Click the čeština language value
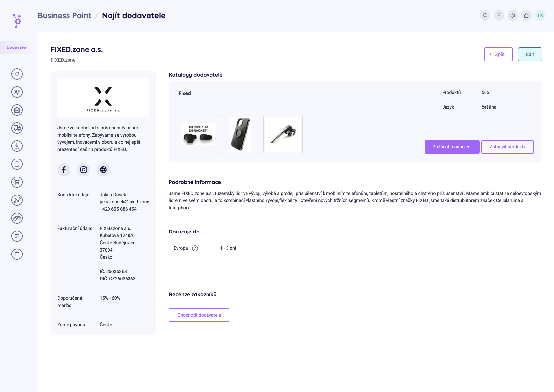554x392 pixels. (x=489, y=107)
